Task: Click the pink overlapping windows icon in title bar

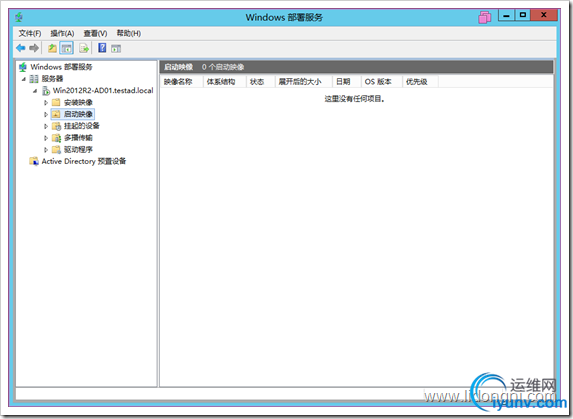Action: tap(485, 17)
